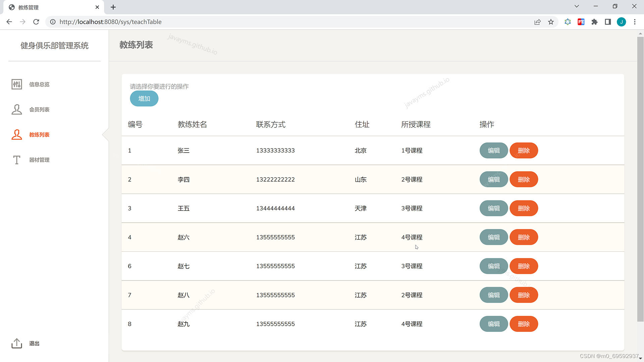This screenshot has height=362, width=644.
Task: Click 1号课程 course cell
Action: pos(412,150)
